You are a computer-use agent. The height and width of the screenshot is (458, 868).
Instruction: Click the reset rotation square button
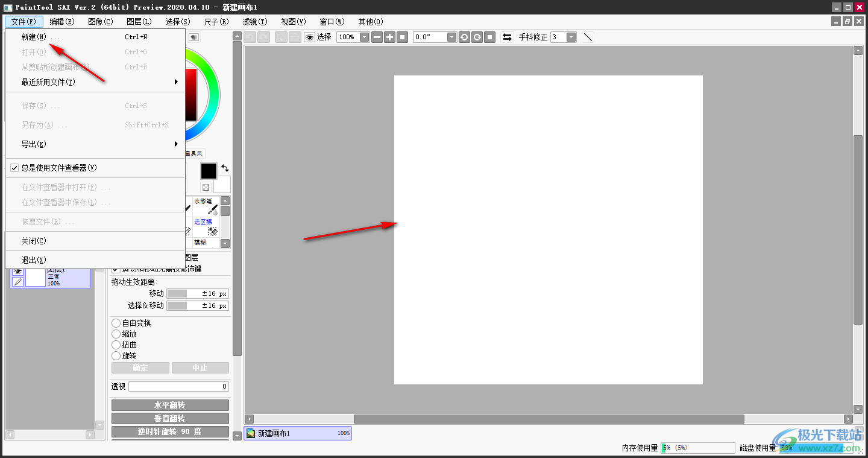491,37
